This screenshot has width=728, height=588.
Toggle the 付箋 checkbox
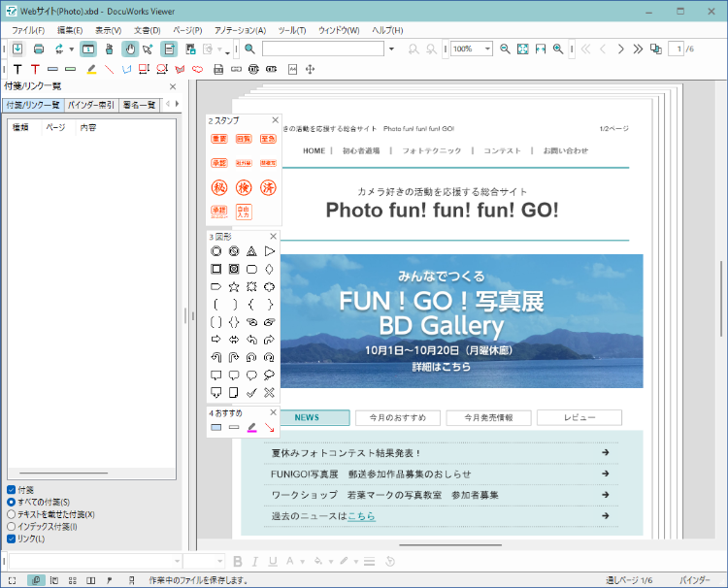[11, 490]
